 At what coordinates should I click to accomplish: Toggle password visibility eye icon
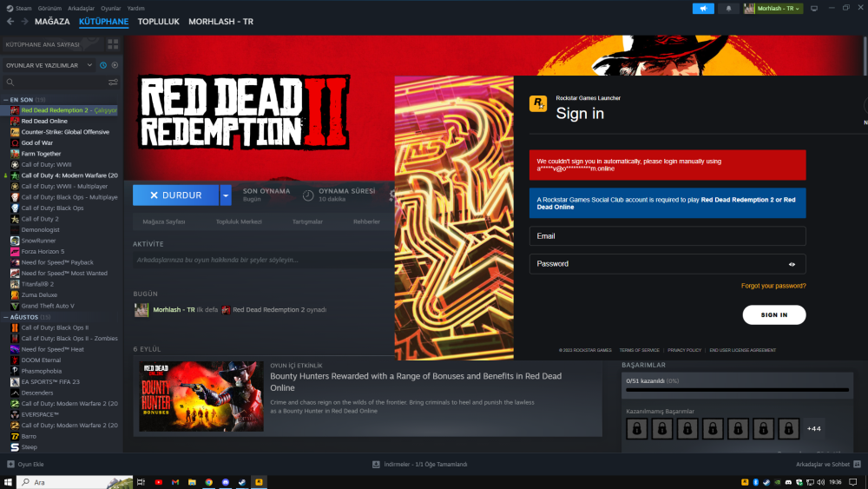click(792, 264)
